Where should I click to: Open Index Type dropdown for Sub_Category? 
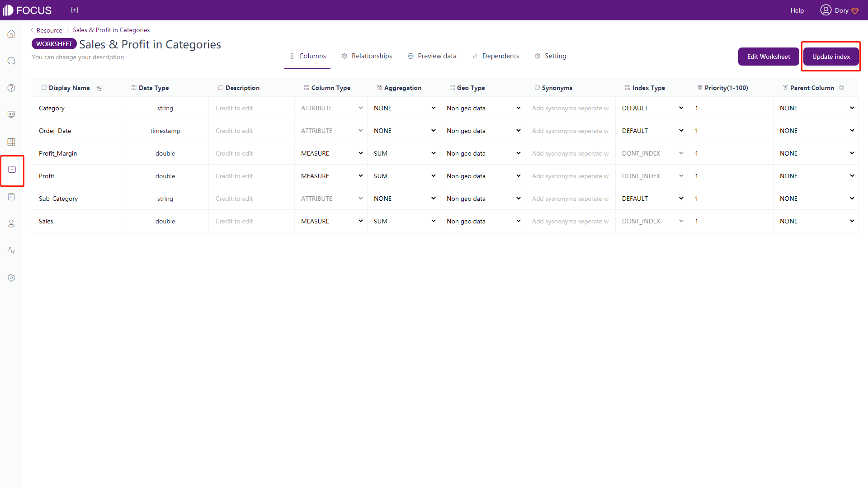click(x=652, y=199)
